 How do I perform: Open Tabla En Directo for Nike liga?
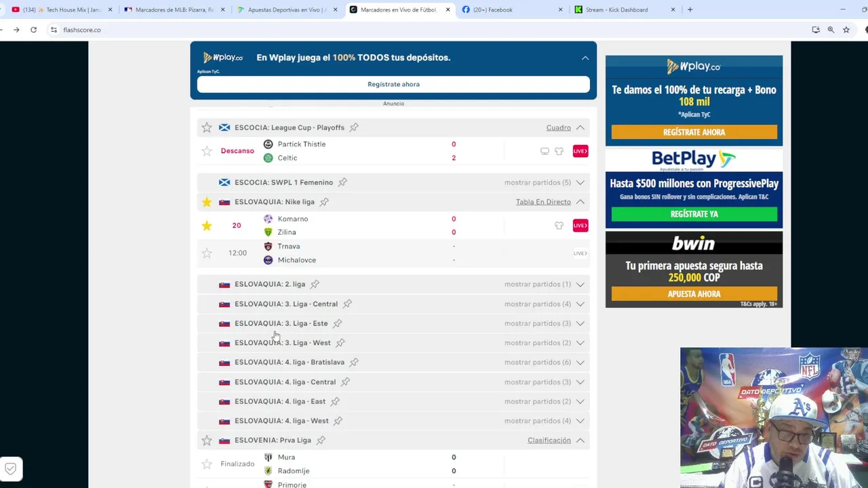(543, 202)
